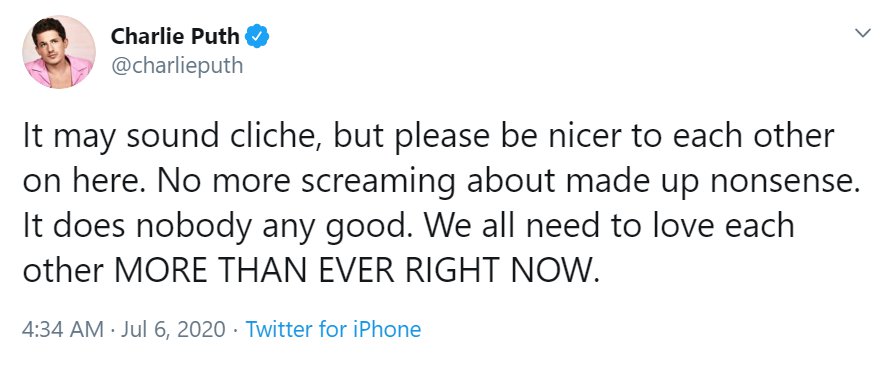Click the Charlie Puth display name
The image size is (896, 365).
pos(175,37)
